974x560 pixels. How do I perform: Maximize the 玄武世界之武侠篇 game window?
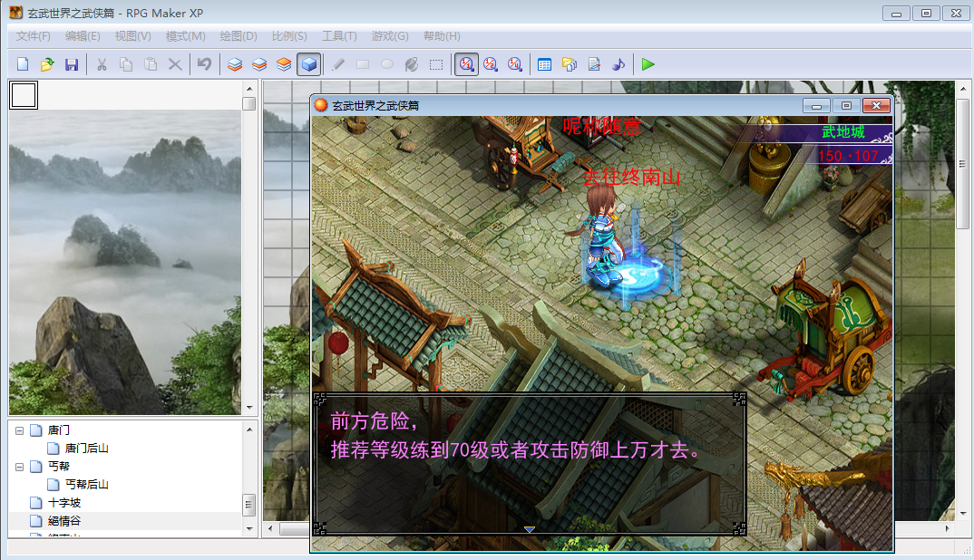tap(846, 106)
